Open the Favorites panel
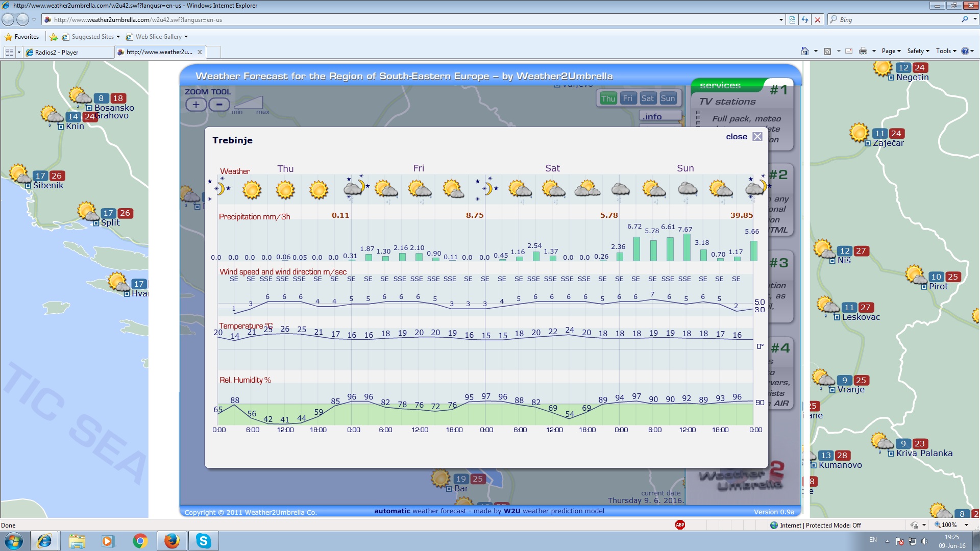Viewport: 980px width, 551px height. click(22, 37)
